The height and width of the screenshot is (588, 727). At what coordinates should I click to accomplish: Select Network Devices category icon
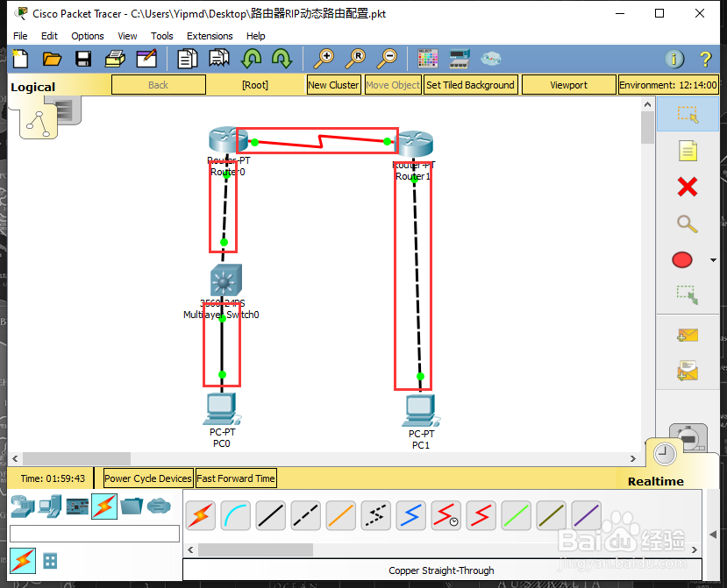[22, 507]
